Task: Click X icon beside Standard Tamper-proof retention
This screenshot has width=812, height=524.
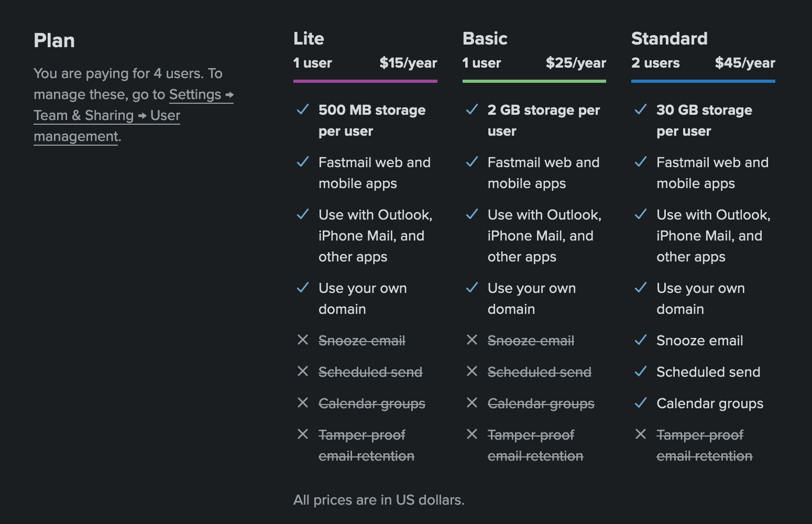Action: tap(641, 434)
